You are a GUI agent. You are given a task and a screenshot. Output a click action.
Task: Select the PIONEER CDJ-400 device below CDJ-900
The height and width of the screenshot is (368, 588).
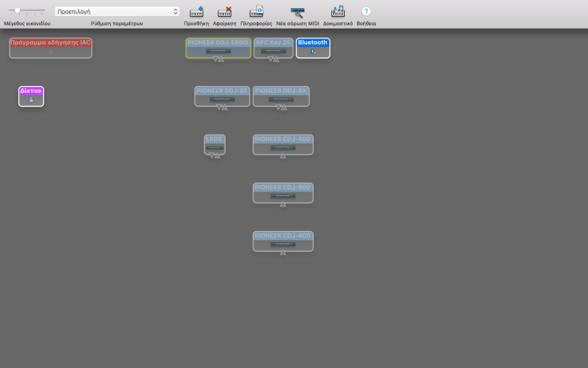283,241
